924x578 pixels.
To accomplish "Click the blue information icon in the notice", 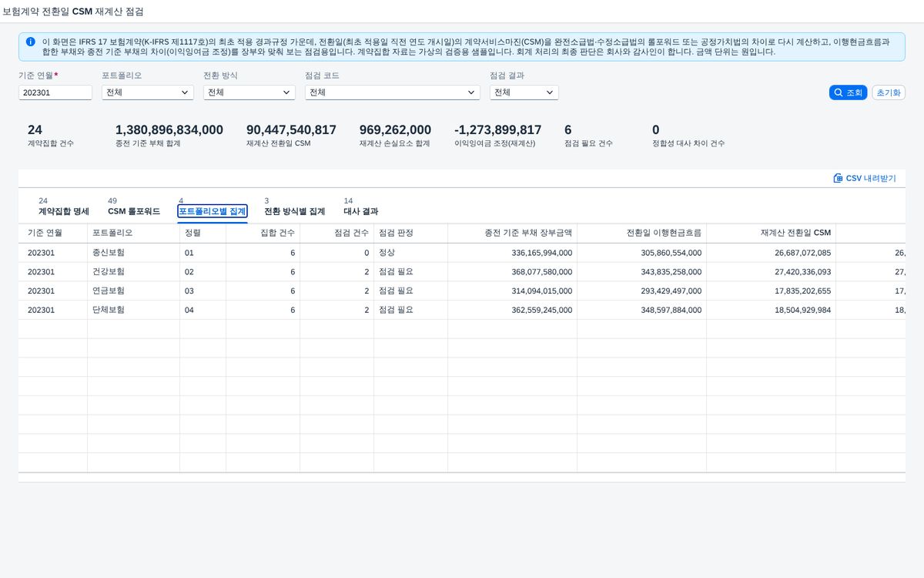I will [30, 42].
